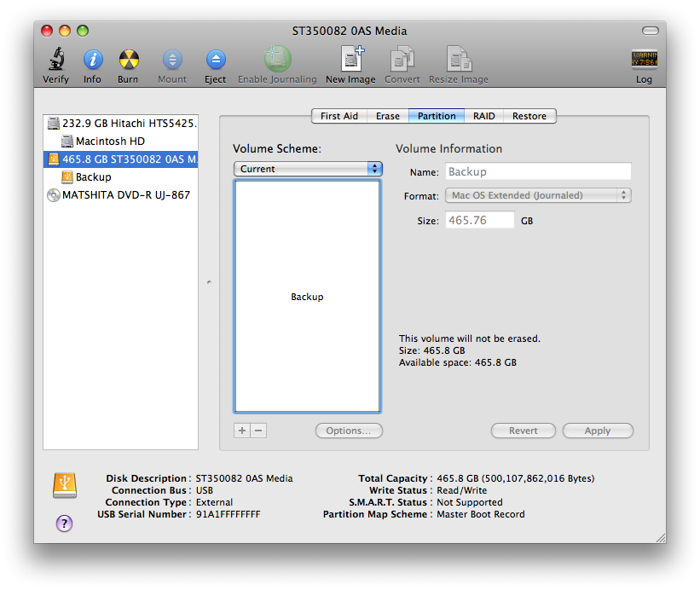This screenshot has width=700, height=590.
Task: Click the Verify microscope icon
Action: pyautogui.click(x=55, y=61)
